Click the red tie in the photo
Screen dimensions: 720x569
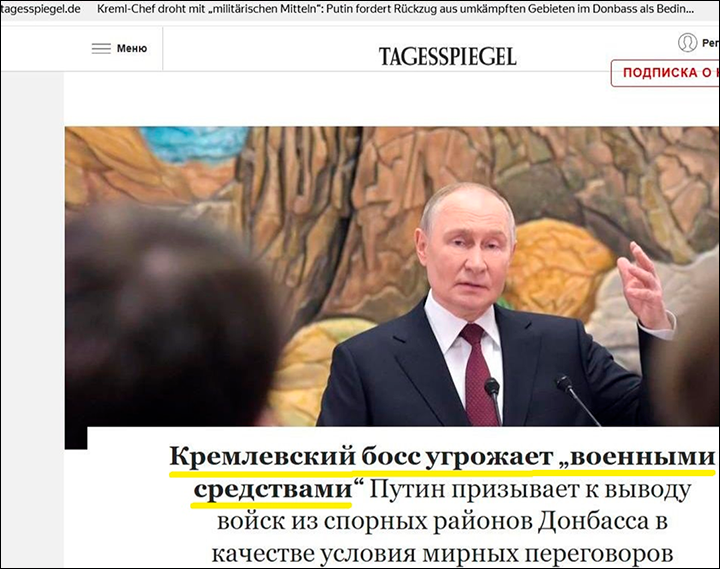480,374
